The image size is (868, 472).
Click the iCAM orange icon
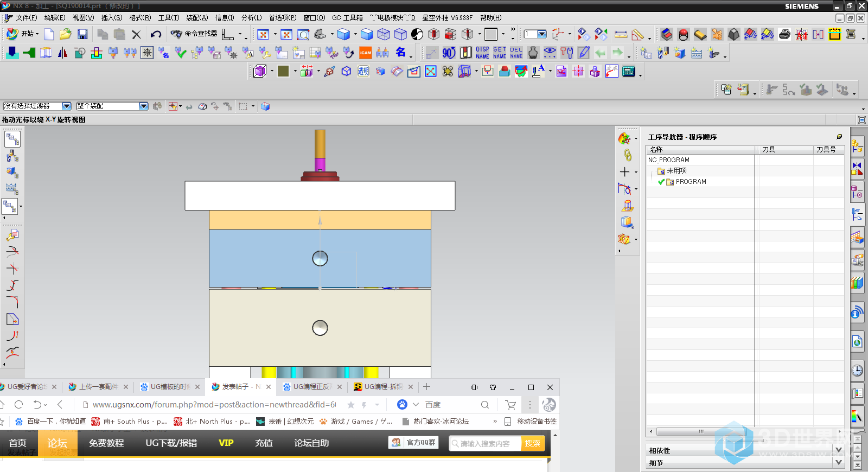click(366, 53)
